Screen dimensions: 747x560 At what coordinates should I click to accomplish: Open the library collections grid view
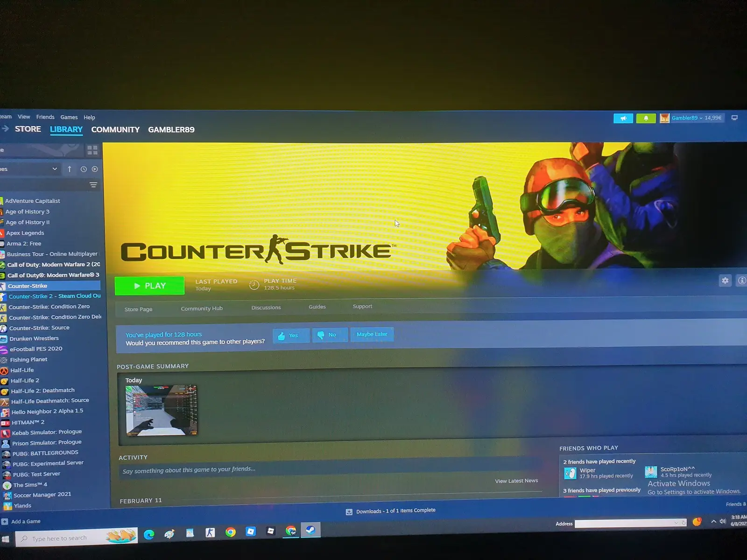(92, 150)
